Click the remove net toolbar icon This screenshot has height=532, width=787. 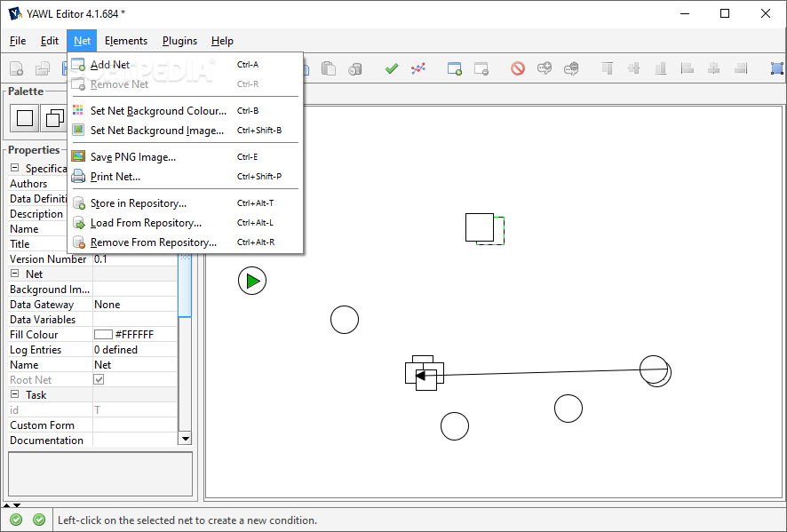click(481, 68)
